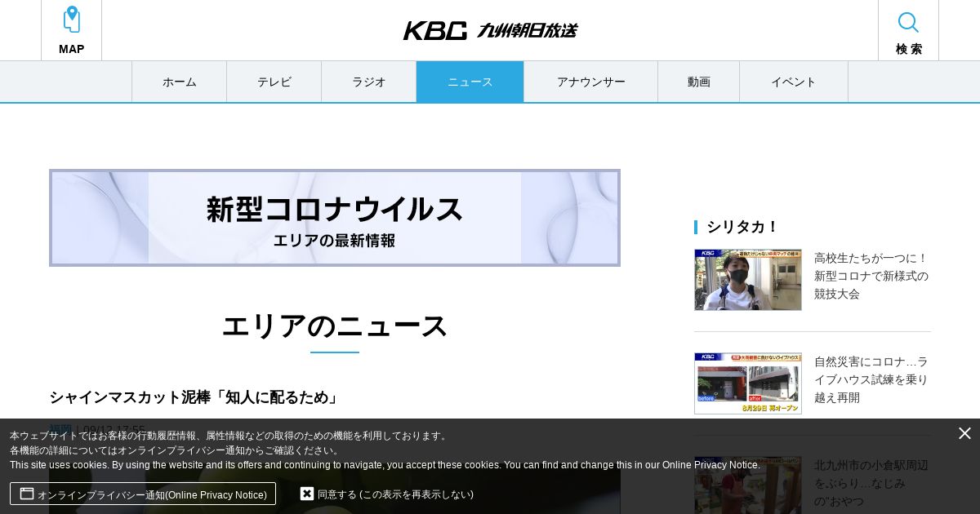980x514 pixels.
Task: Open オンラインプライバシー通知 Online Privacy Notice
Action: pyautogui.click(x=143, y=494)
